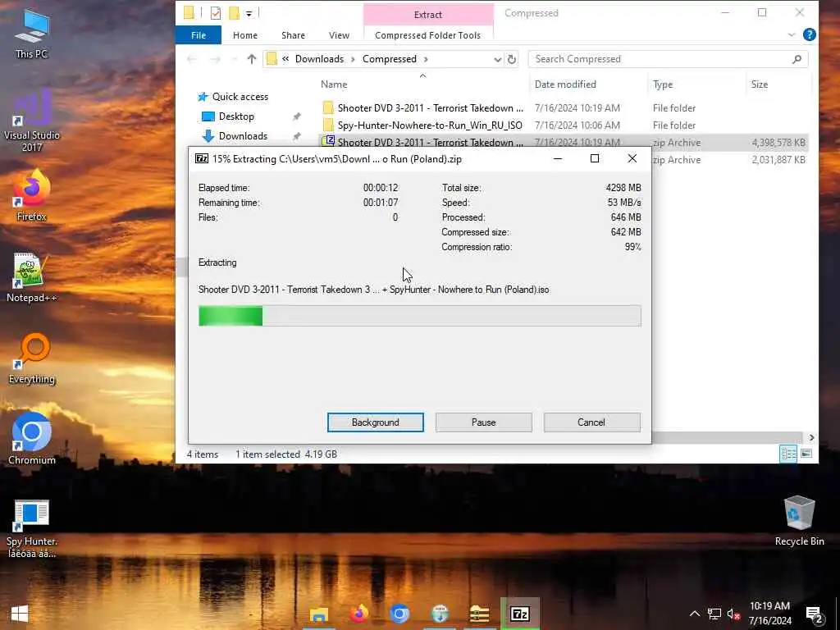Collapse the Explorer ribbon chevron
The height and width of the screenshot is (630, 840).
coord(792,34)
